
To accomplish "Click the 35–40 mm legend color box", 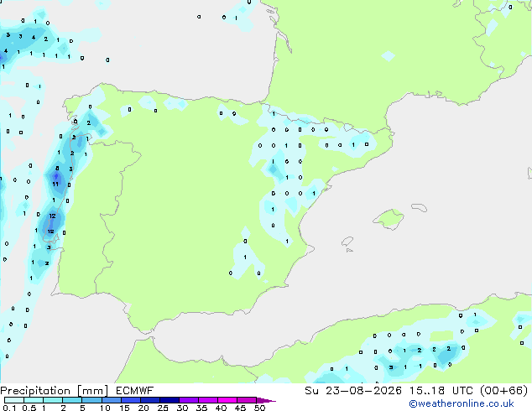I will (207, 400).
